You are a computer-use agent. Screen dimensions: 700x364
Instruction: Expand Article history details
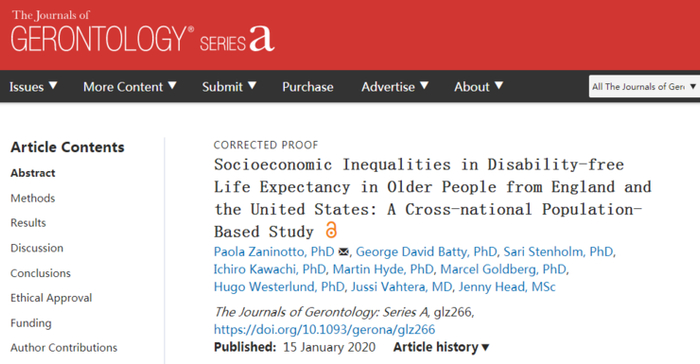(x=441, y=347)
